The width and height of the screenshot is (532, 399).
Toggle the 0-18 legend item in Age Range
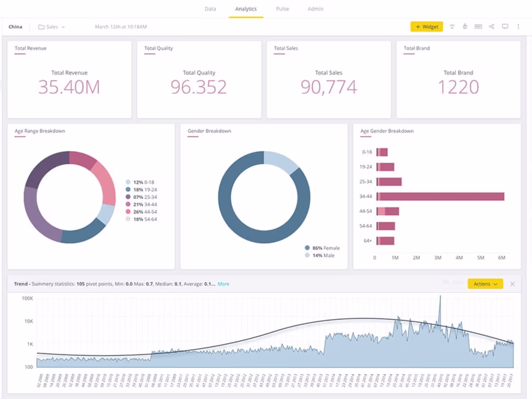(x=140, y=182)
